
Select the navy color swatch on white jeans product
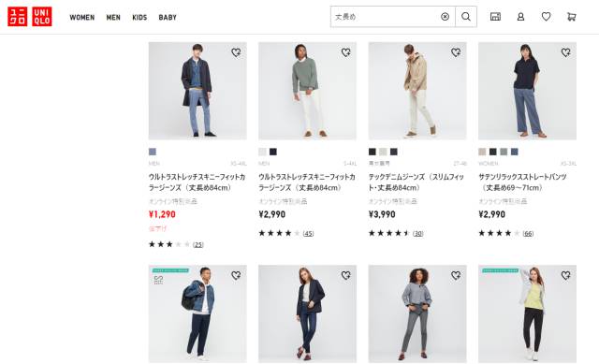point(273,152)
